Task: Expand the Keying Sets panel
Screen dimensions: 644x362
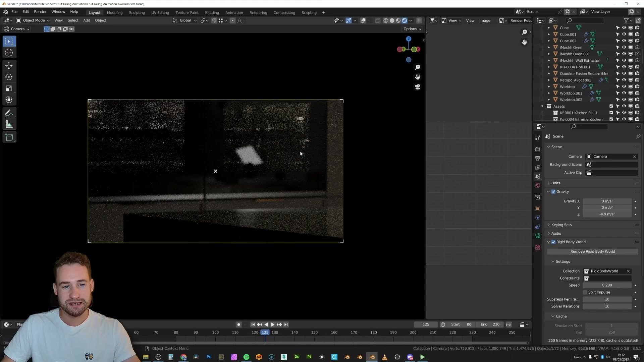Action: (561, 225)
